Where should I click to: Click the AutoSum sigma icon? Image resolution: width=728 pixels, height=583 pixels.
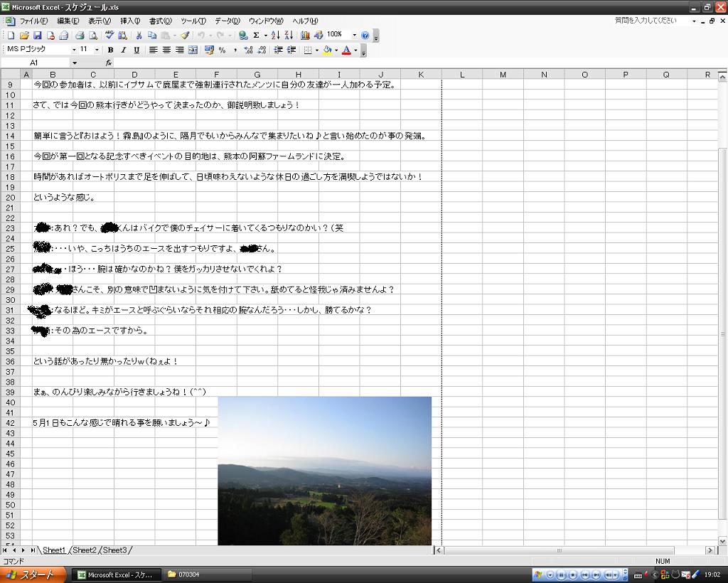tap(256, 36)
